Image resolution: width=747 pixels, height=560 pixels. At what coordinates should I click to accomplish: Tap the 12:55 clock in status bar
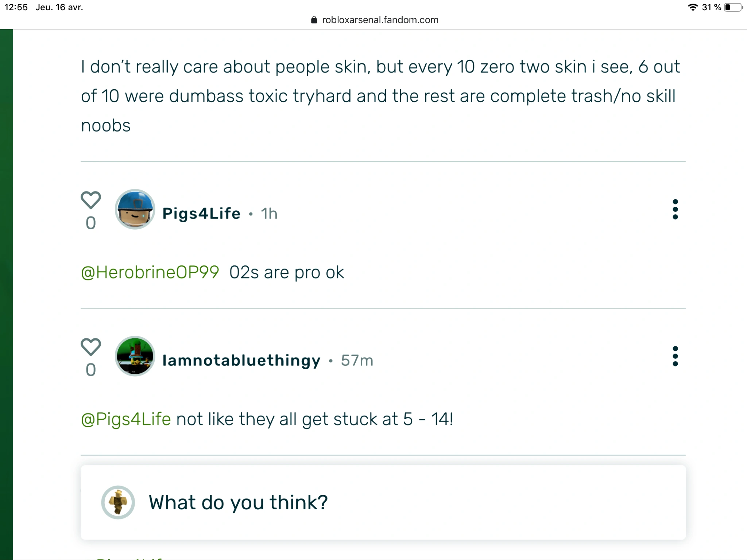16,7
